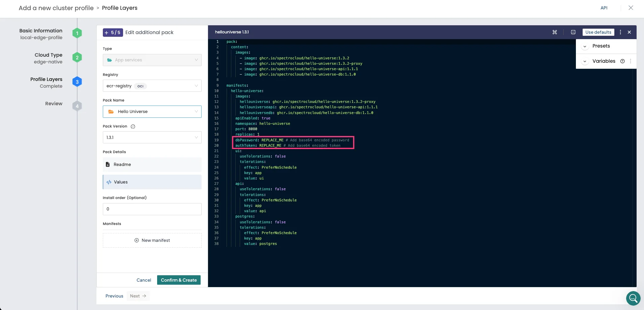Expand the code editor to fullscreen
Viewport: 644px width, 310px height.
click(x=555, y=32)
